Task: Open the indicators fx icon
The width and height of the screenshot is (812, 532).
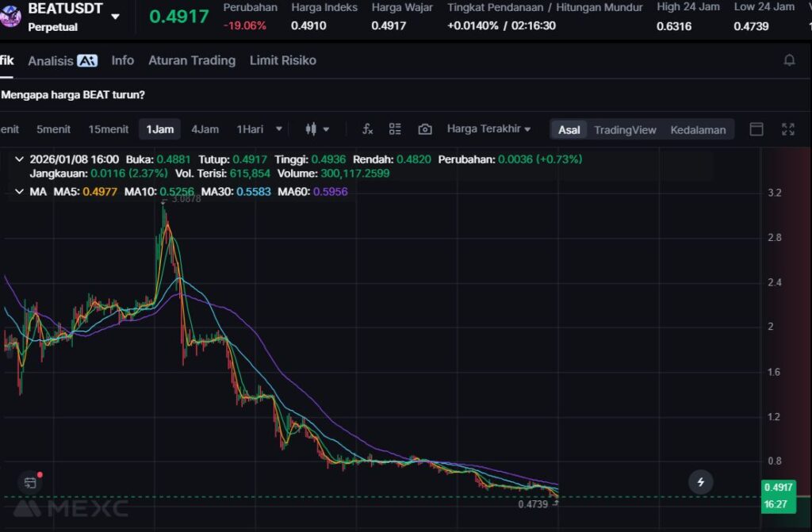Action: point(367,129)
